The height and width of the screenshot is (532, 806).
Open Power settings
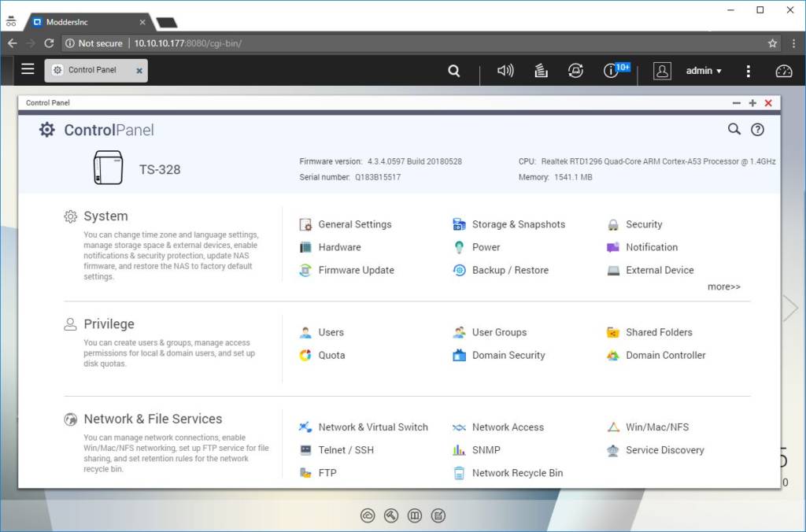(x=476, y=247)
